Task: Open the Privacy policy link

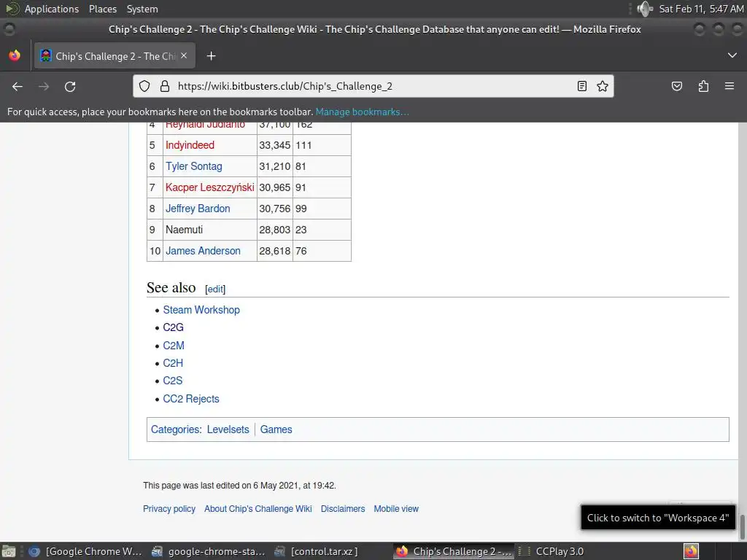Action: pos(169,509)
